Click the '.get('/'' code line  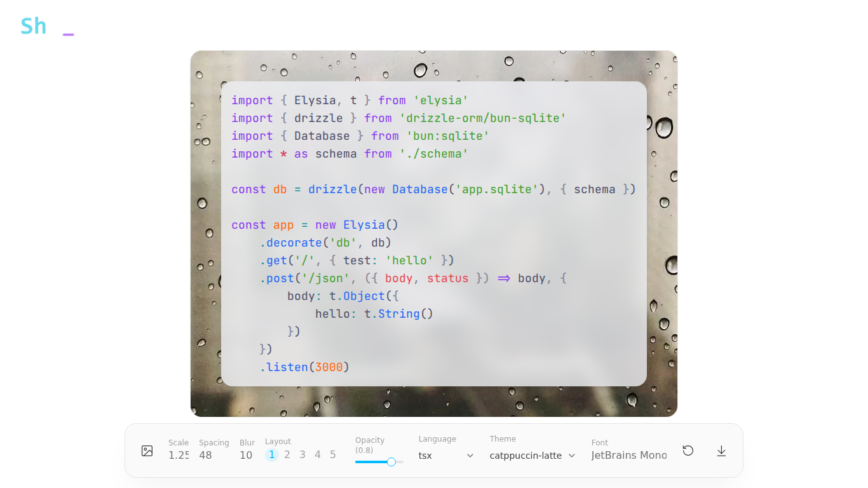(x=356, y=261)
